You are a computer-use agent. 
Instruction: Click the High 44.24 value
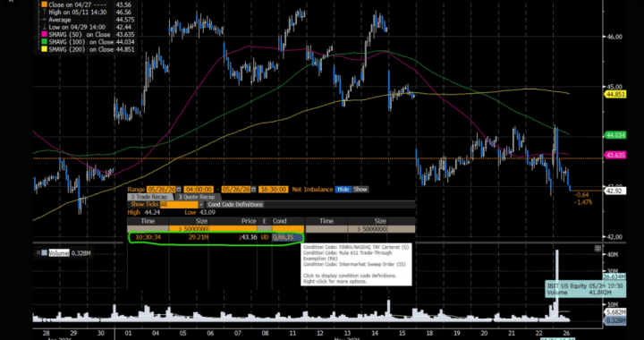point(152,212)
